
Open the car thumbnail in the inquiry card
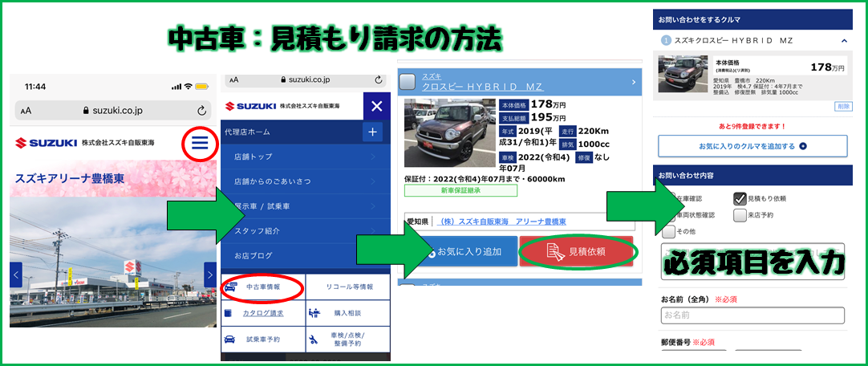point(683,74)
